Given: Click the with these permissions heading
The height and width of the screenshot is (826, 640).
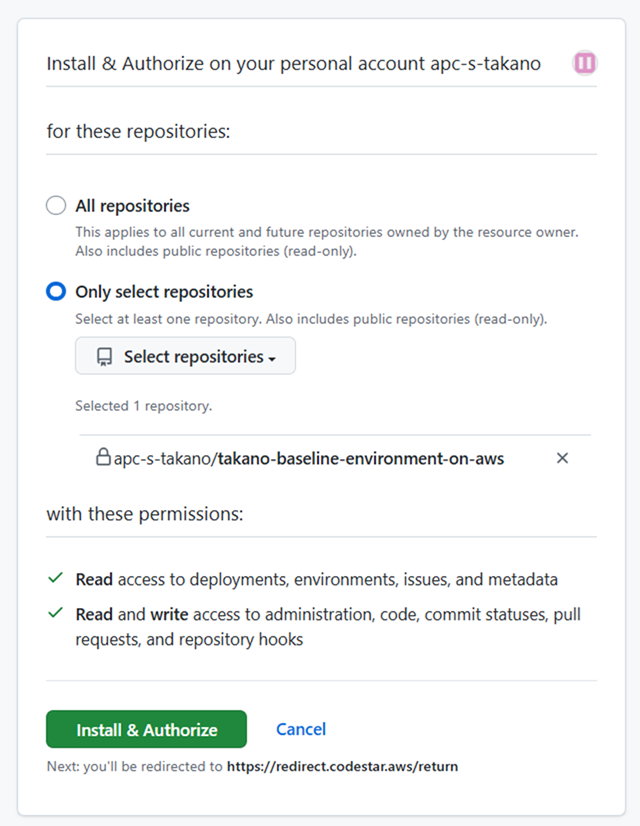Looking at the screenshot, I should click(x=145, y=514).
